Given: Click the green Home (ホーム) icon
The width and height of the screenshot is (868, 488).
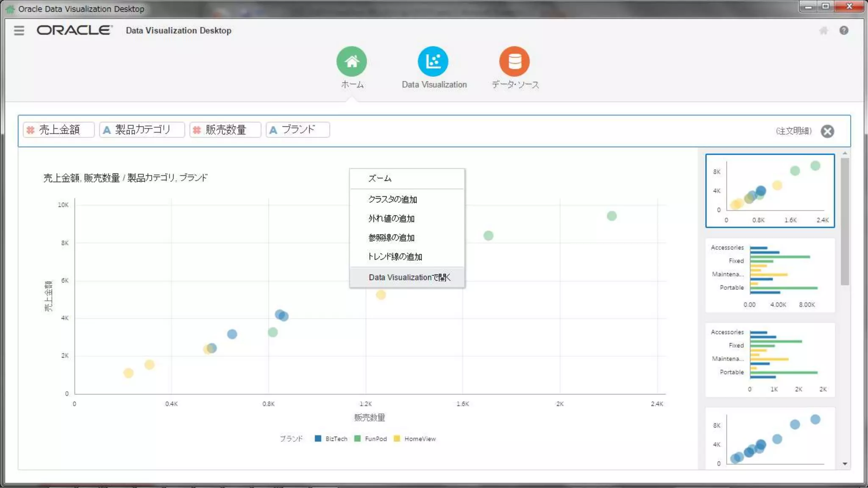Looking at the screenshot, I should point(351,61).
